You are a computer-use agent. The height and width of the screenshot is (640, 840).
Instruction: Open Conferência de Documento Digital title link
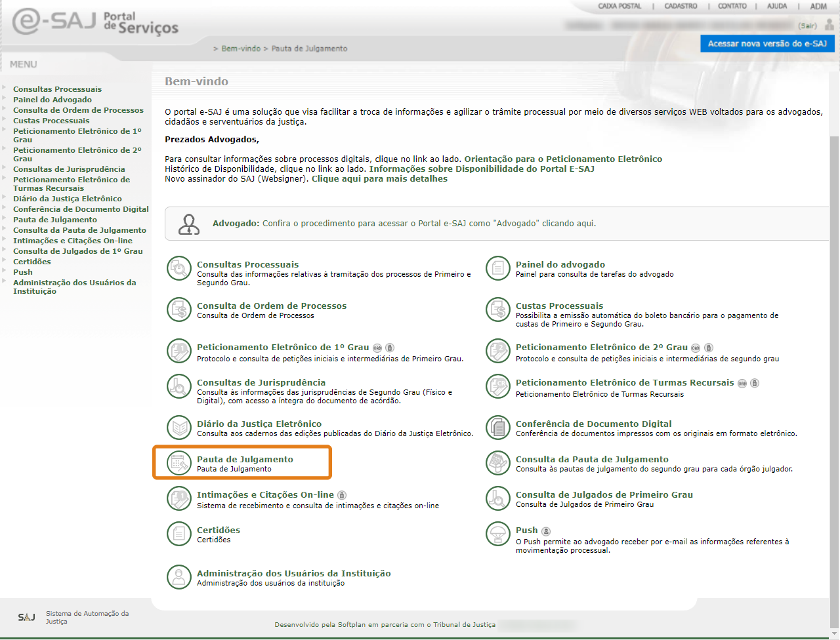(594, 424)
